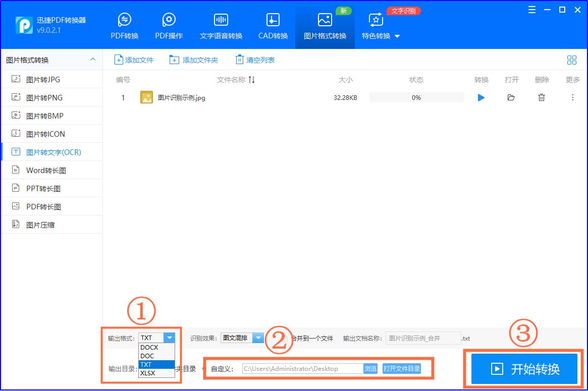Click the 开始转换 button
The height and width of the screenshot is (391, 588).
(x=524, y=369)
